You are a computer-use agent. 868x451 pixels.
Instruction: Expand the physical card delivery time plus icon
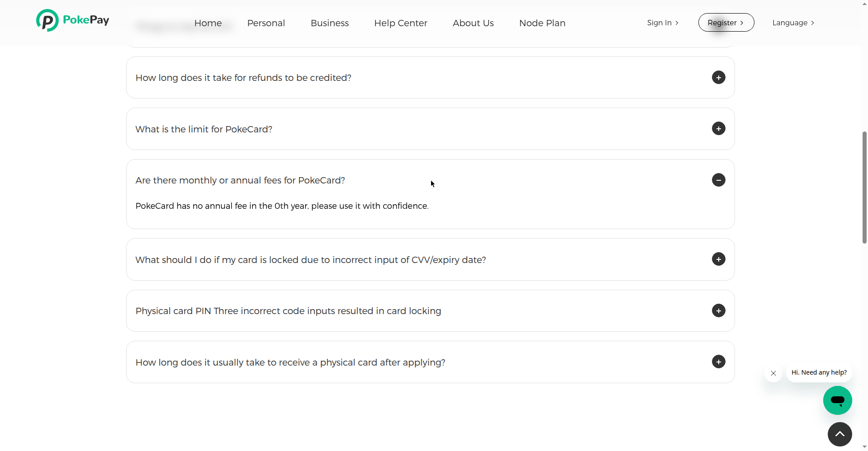(718, 362)
